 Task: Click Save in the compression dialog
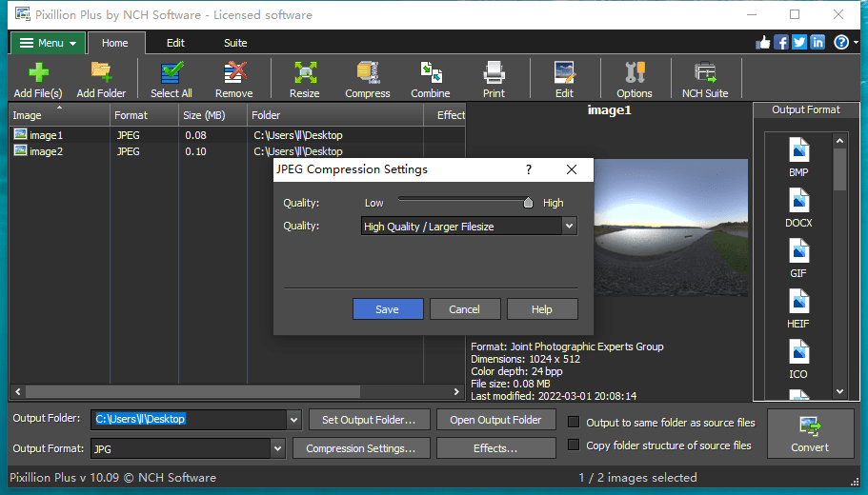pos(388,309)
